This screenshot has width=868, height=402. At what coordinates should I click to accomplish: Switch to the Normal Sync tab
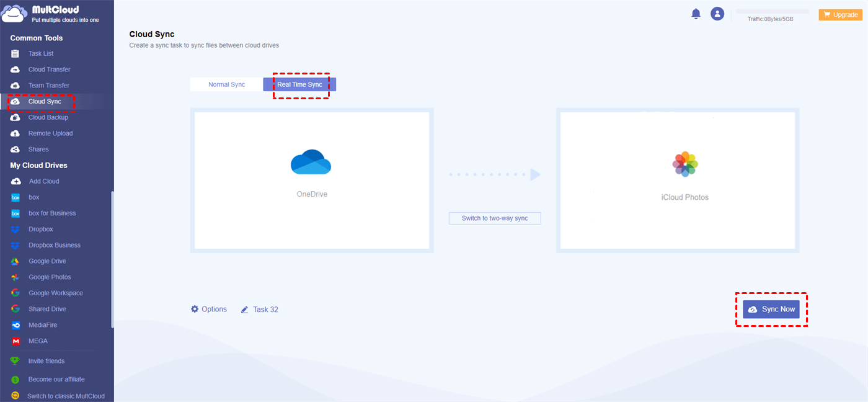(x=226, y=84)
